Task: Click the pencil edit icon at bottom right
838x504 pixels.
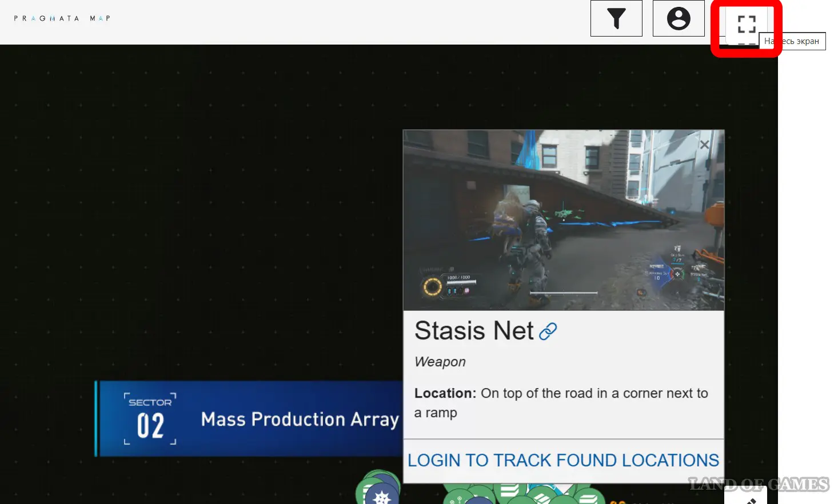Action: (750, 499)
